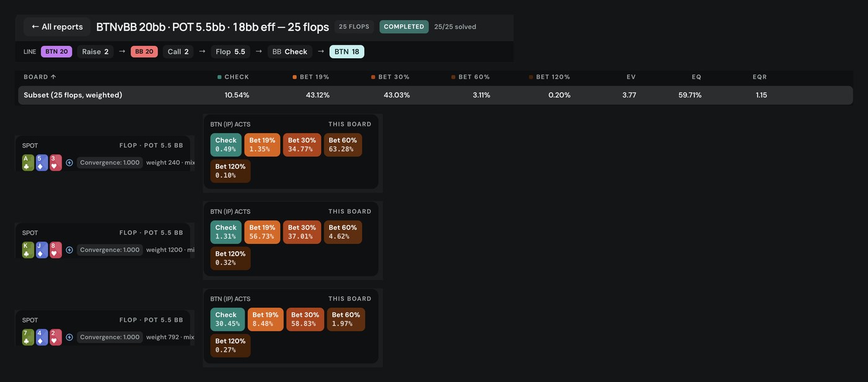Viewport: 868px width, 382px height.
Task: Click Convergence: 1.000 on the K-J-8 spot
Action: click(110, 250)
